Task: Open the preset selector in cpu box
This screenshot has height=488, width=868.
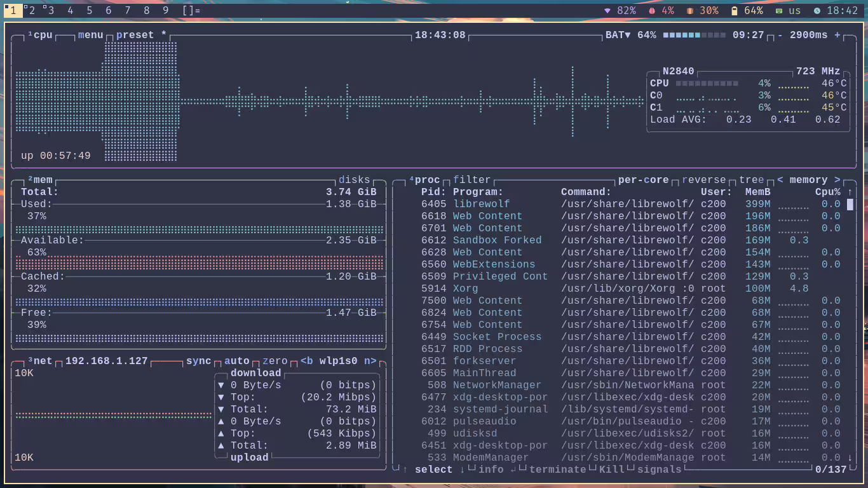Action: [135, 35]
